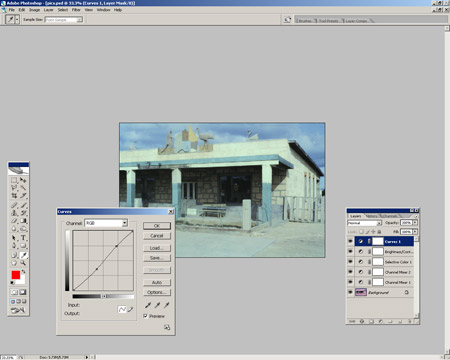This screenshot has width=450, height=360.
Task: Select the Notes tool
Action: click(14, 255)
